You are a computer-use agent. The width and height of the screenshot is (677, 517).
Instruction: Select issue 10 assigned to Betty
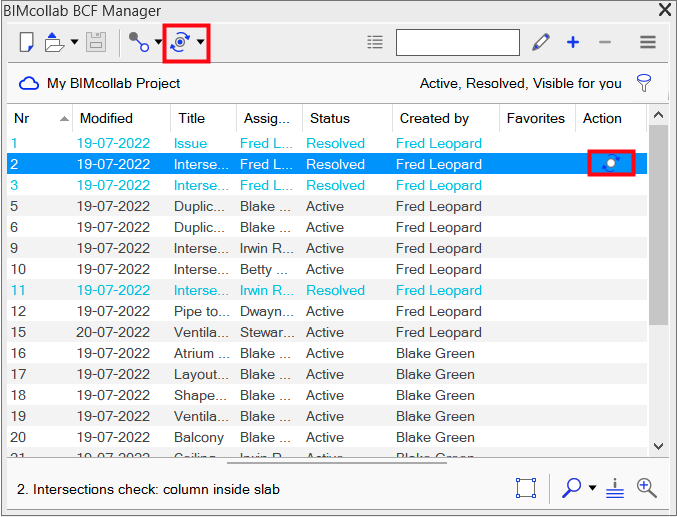pos(264,270)
